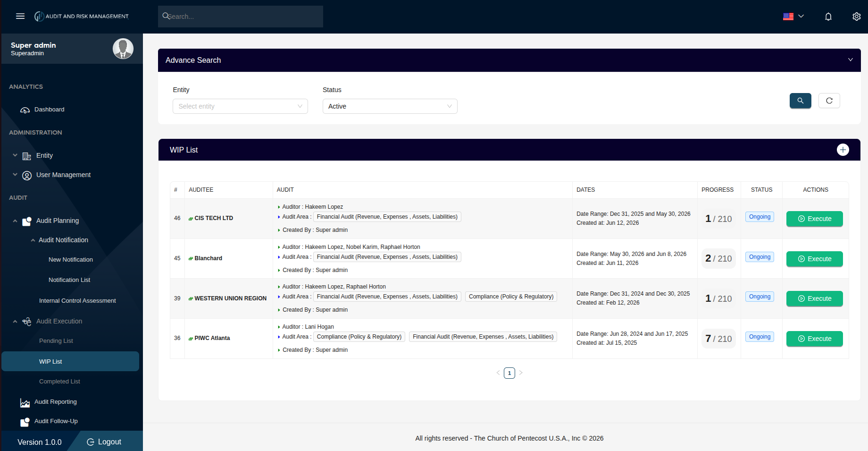Screen dimensions: 868x451
Task: Click Blanchard auditee name
Action: pyautogui.click(x=208, y=258)
